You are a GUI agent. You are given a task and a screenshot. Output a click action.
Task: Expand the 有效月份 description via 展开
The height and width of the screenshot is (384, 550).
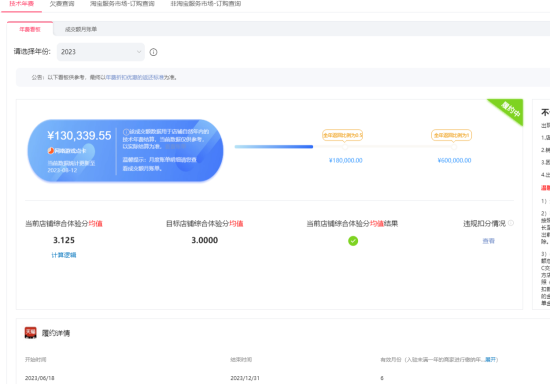tap(490, 359)
